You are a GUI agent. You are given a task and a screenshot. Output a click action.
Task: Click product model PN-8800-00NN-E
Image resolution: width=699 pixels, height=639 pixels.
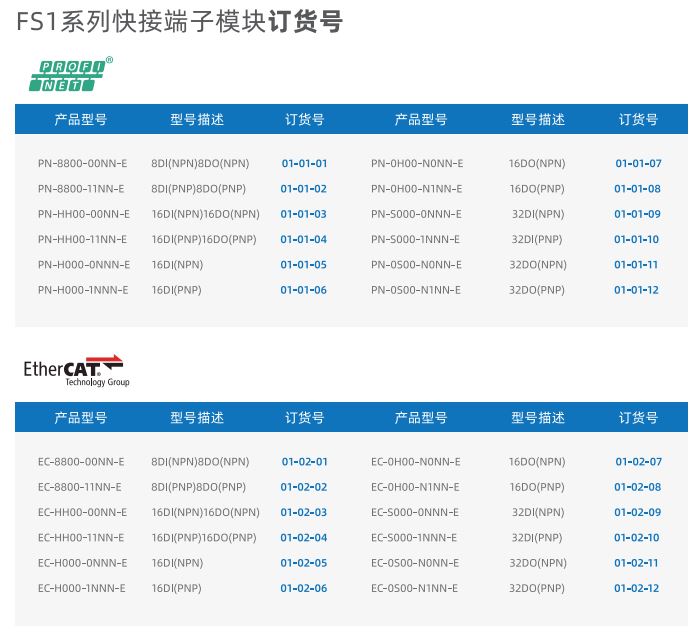(82, 163)
